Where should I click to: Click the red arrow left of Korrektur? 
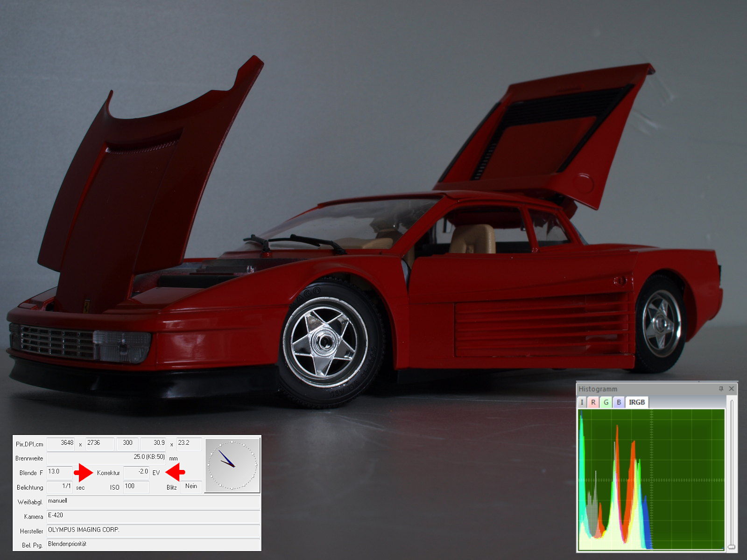click(84, 473)
